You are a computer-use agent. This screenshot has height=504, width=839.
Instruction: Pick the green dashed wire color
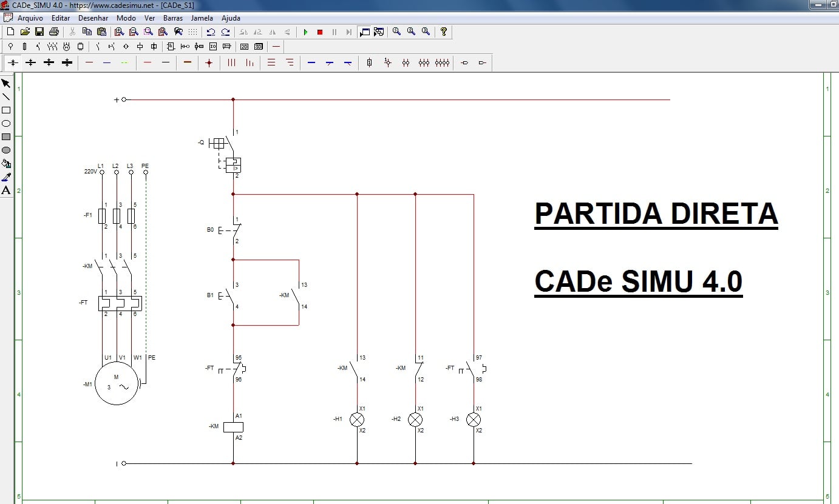(x=124, y=62)
